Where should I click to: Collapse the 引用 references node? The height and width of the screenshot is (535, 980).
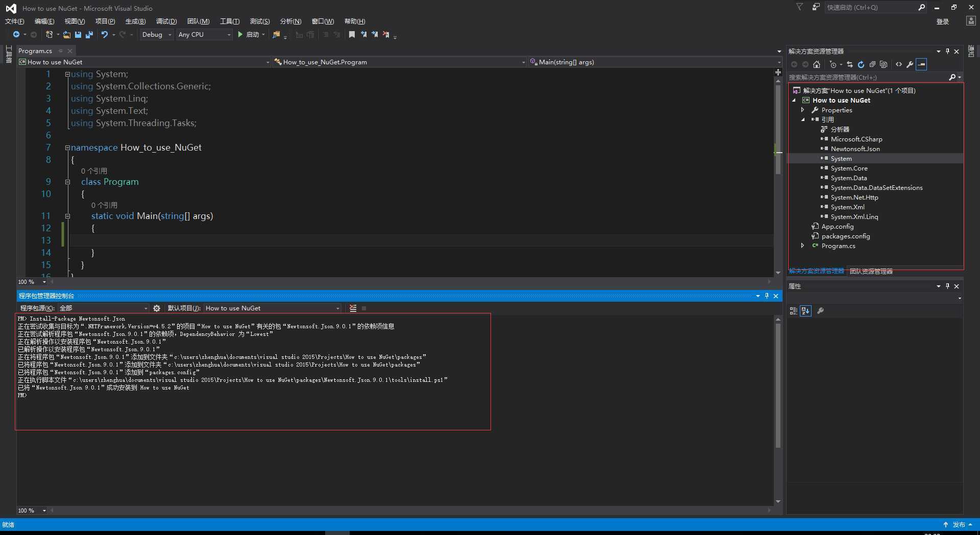802,119
